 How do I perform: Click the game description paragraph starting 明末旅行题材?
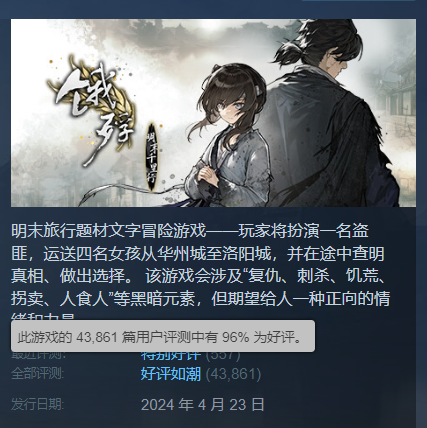200,270
